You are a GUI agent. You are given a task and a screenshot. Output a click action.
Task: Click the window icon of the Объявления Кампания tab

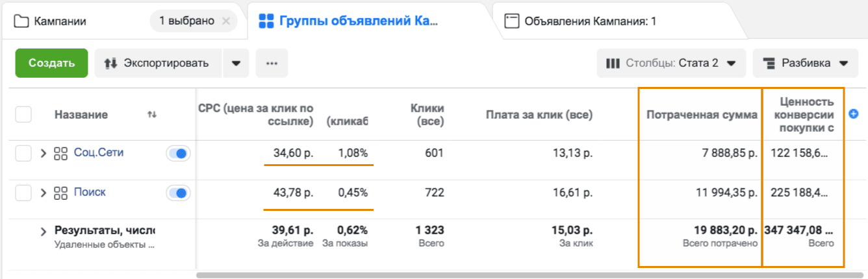click(513, 21)
